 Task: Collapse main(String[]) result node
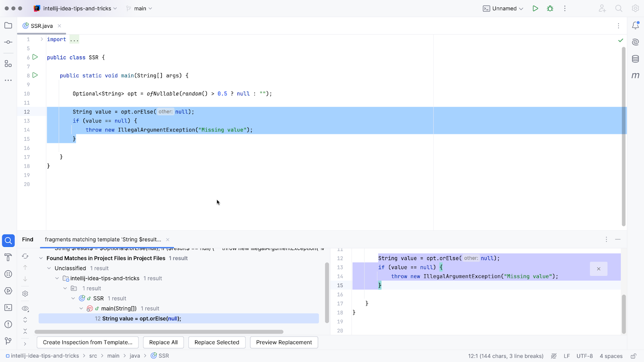pyautogui.click(x=81, y=309)
